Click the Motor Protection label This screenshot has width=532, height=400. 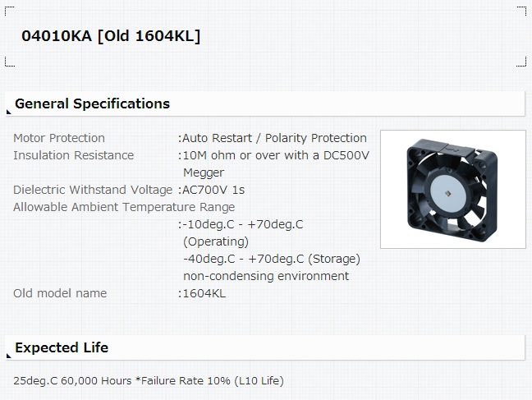click(59, 138)
